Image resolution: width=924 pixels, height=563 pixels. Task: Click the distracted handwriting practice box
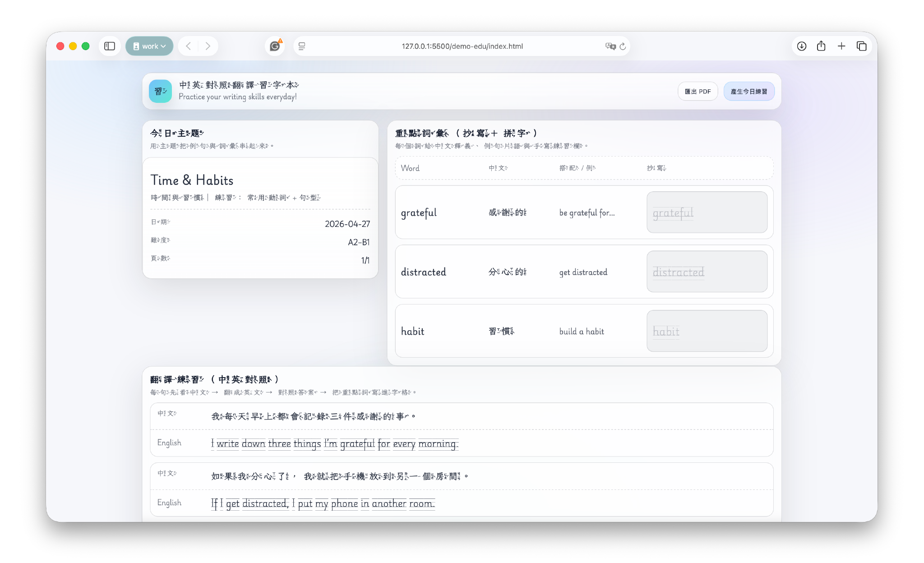[x=707, y=272]
